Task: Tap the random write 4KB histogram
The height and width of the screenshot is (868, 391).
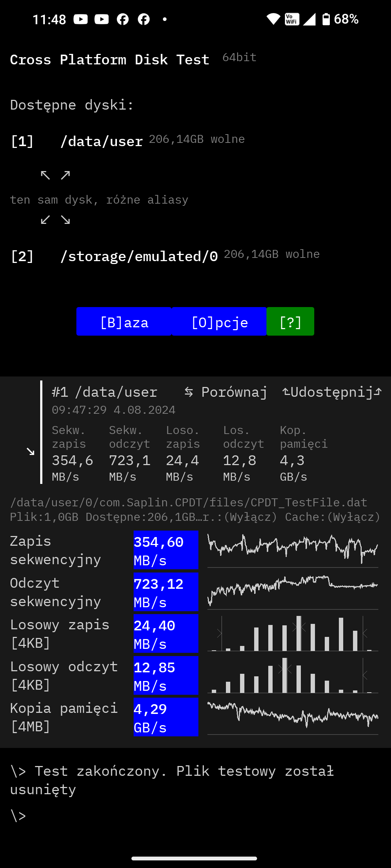Action: pyautogui.click(x=293, y=633)
